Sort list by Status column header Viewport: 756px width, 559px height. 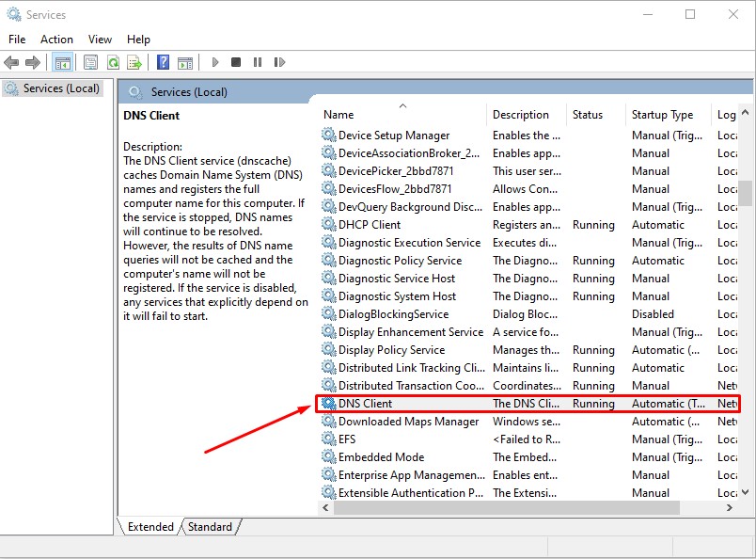tap(587, 115)
